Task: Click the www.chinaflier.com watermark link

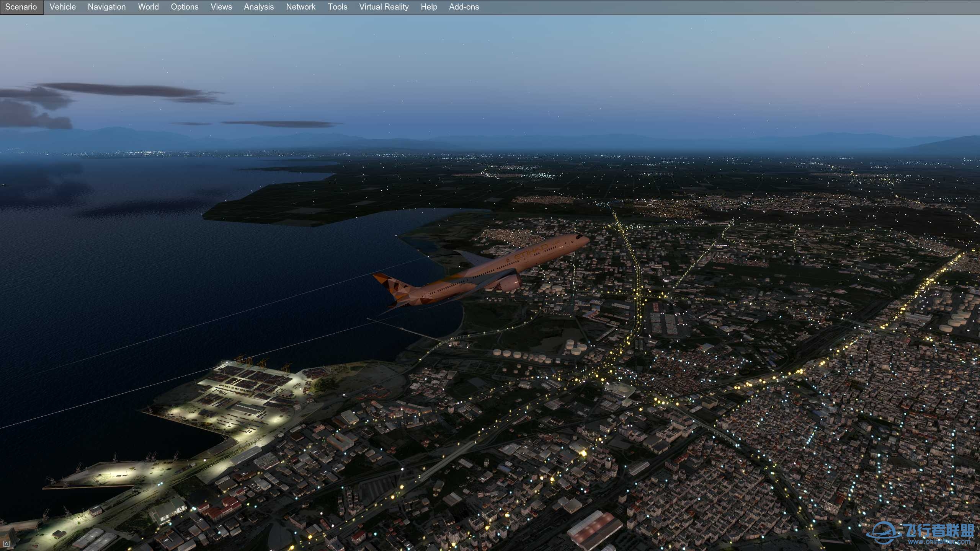Action: coord(939,541)
